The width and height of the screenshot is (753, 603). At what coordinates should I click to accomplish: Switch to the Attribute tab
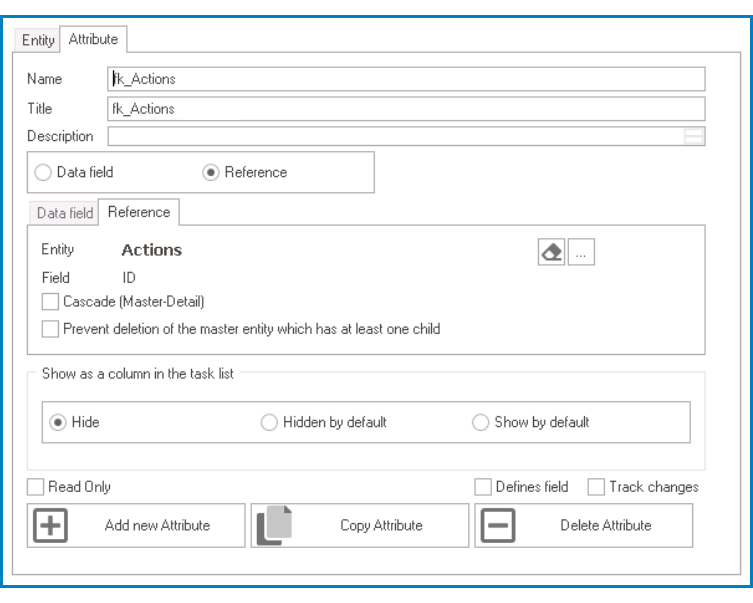[x=93, y=39]
